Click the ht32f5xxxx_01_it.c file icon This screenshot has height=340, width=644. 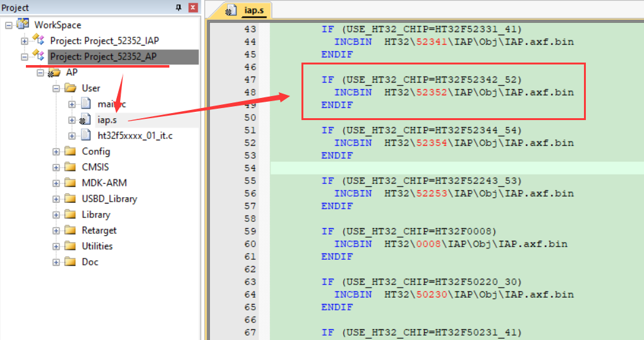(86, 135)
